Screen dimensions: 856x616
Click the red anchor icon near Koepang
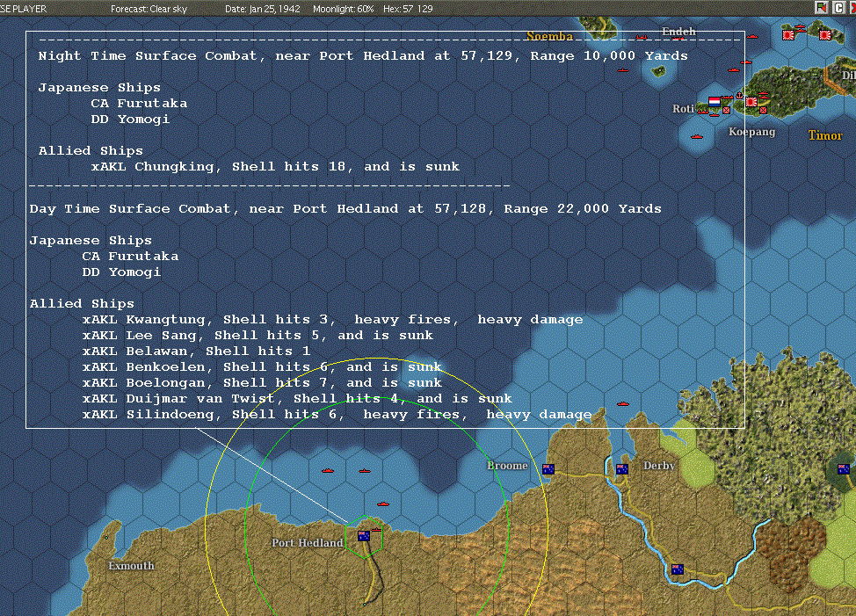click(740, 96)
